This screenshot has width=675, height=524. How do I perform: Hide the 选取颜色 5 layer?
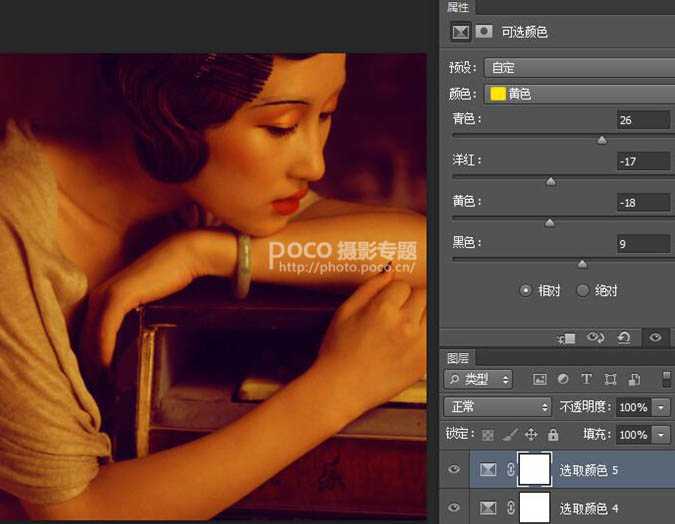tap(455, 469)
